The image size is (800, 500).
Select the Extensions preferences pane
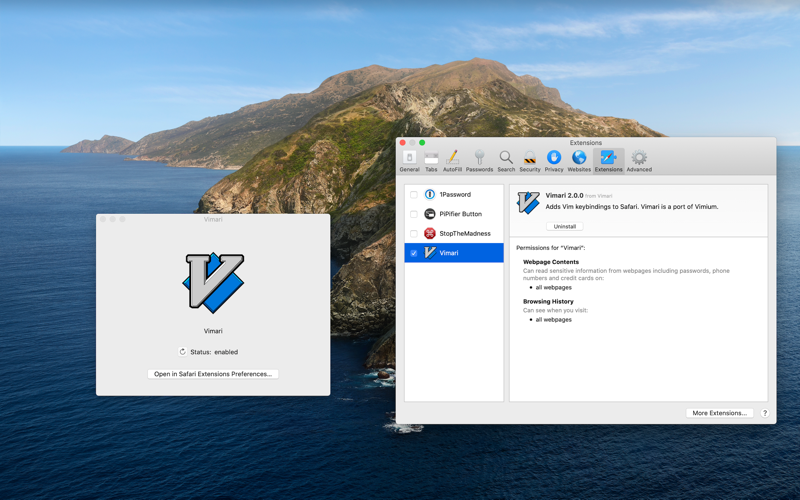(609, 161)
